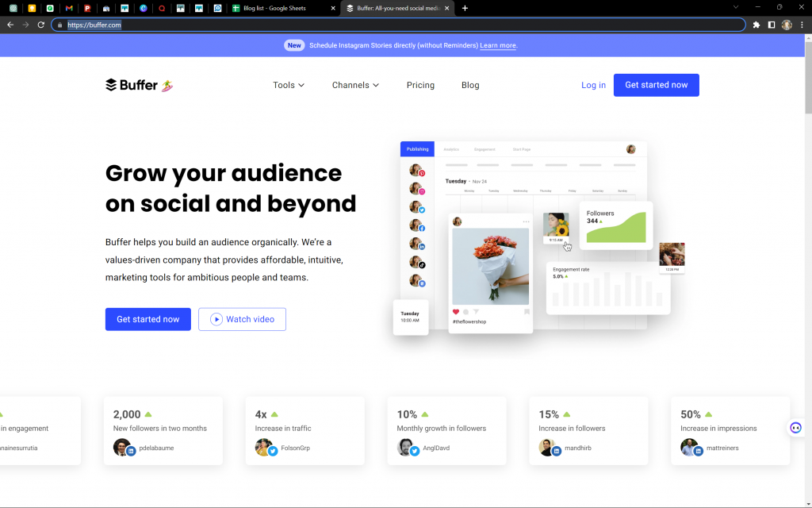Open Chrome three-dot menu

point(802,25)
